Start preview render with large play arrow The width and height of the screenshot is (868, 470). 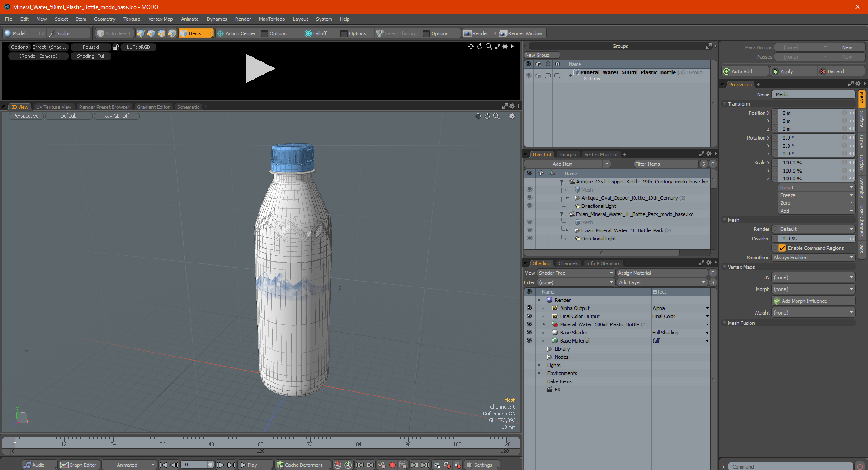click(260, 69)
